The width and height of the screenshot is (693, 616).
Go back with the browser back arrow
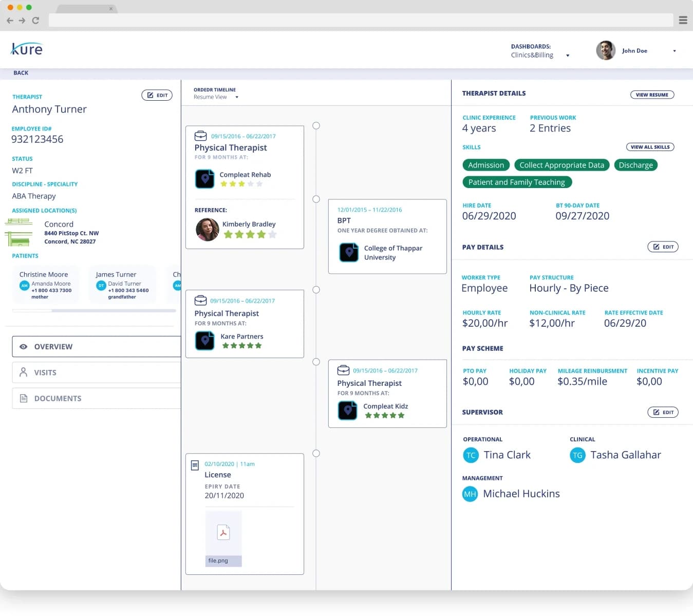pos(10,21)
